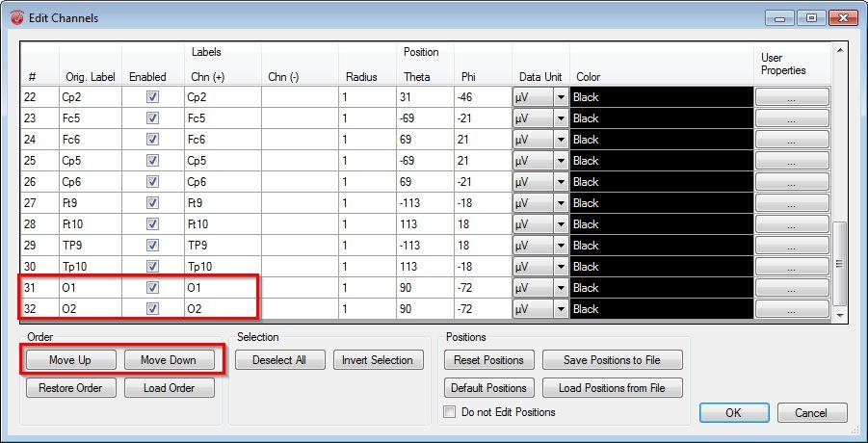
Task: Click Default Positions button
Action: [488, 388]
